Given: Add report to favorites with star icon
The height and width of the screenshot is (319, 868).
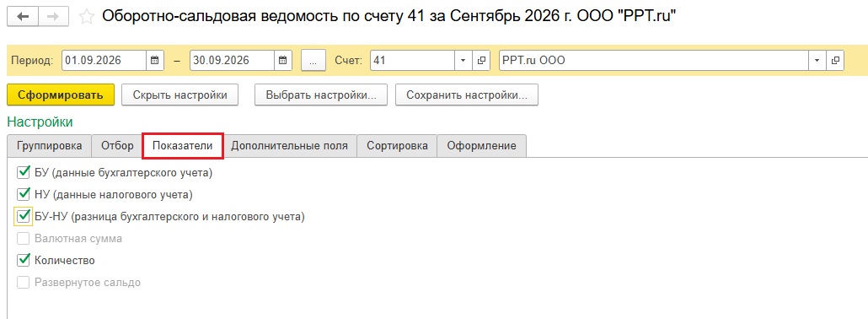Looking at the screenshot, I should (x=86, y=17).
